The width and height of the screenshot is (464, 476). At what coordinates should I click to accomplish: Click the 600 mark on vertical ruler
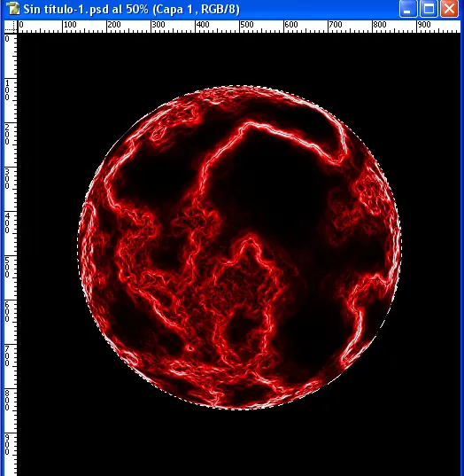coord(7,312)
